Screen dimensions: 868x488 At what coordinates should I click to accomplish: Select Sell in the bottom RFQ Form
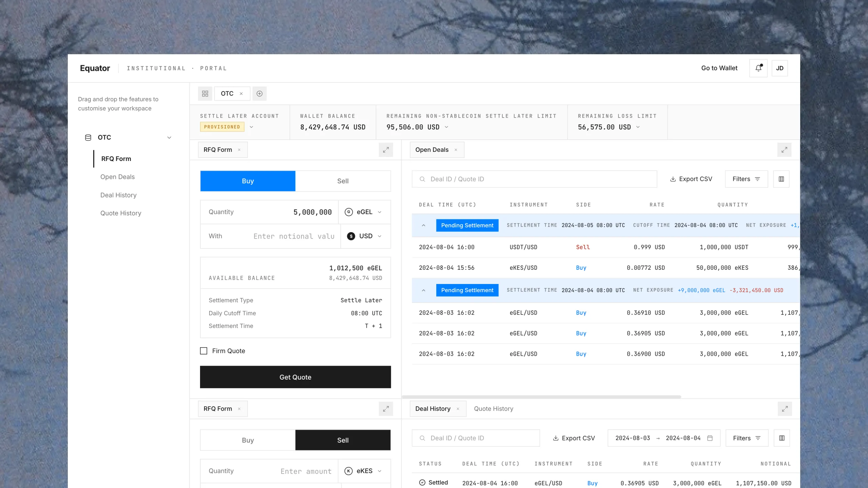[x=343, y=440]
